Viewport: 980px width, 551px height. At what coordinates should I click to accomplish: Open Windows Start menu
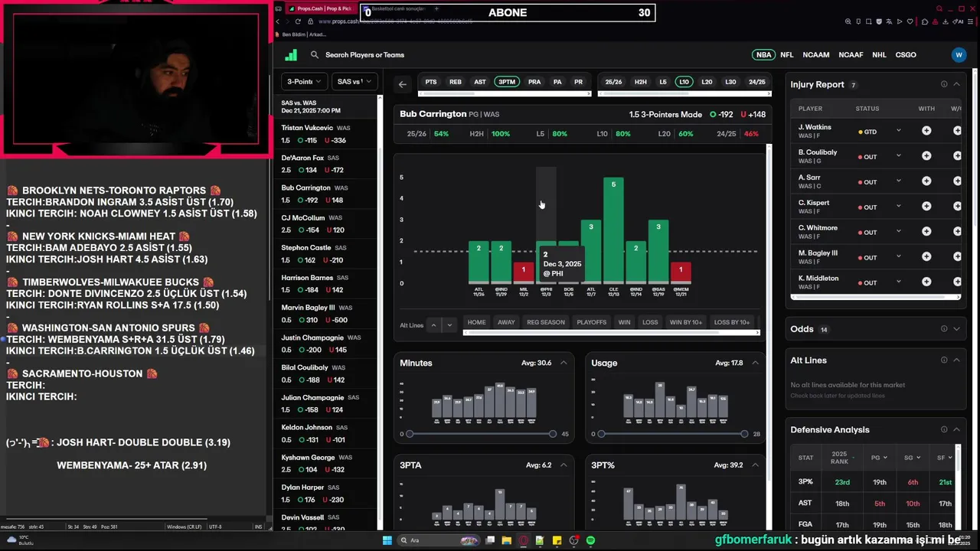click(387, 540)
